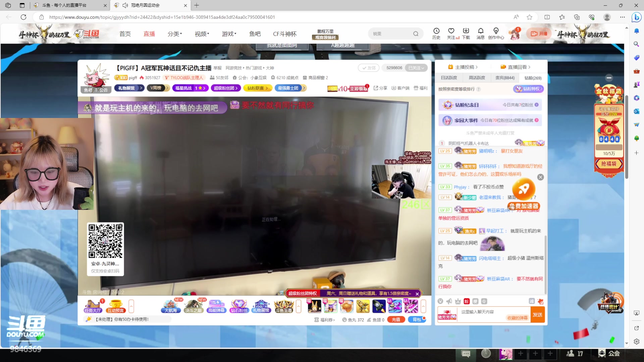Screen dimensions: 644x362
Task: Toggle gift effects block icon in chat toolbar
Action: 540,301
